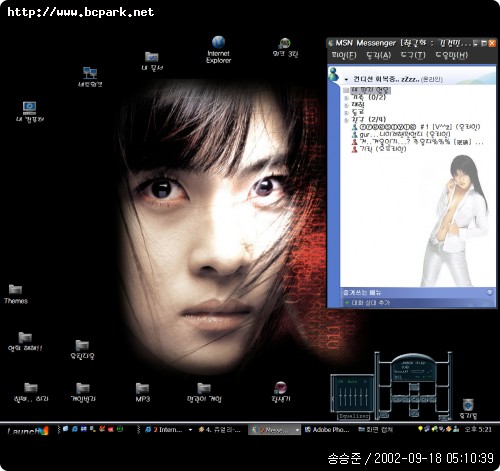This screenshot has height=471, width=500.
Task: Open the desktop folder directly below Themes
Action: (25, 342)
